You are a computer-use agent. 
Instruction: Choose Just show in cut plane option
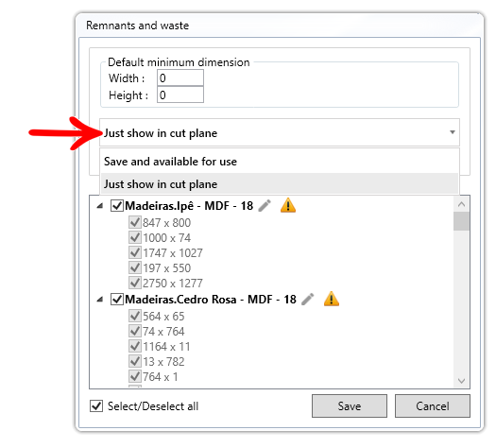[x=280, y=183]
